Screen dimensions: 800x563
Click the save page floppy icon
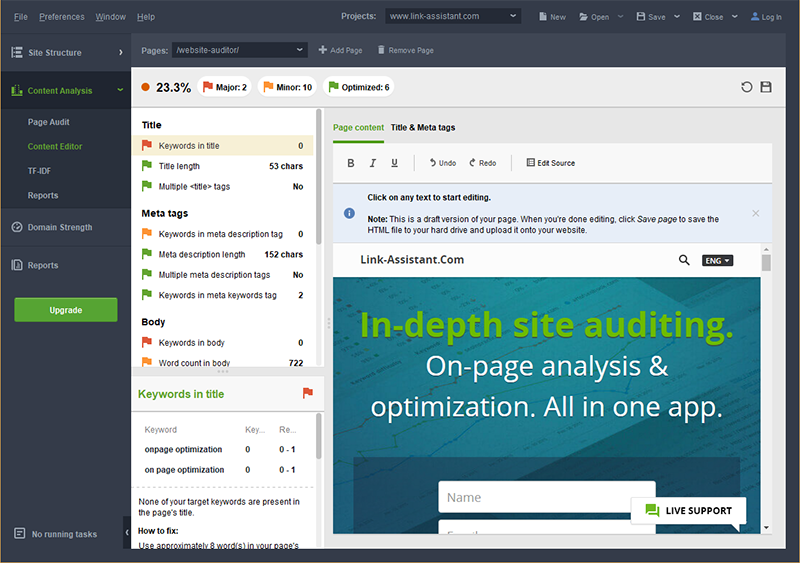coord(766,87)
